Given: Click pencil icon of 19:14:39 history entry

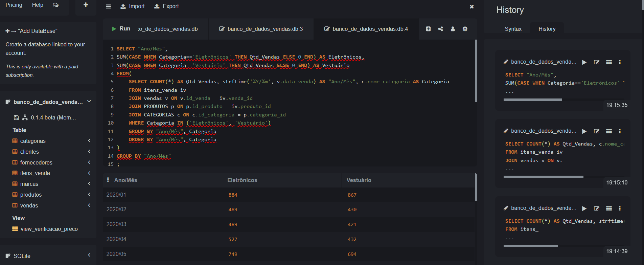Looking at the screenshot, I should (x=506, y=208).
